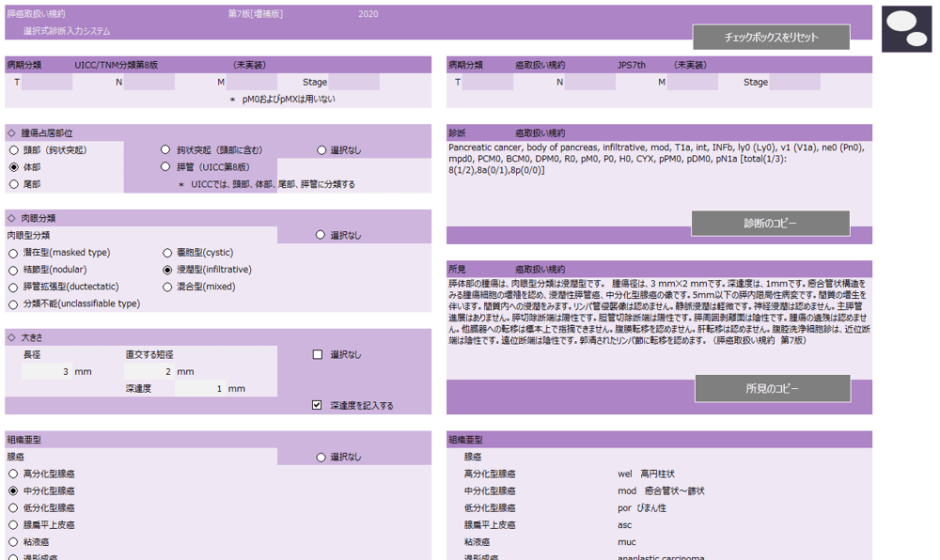This screenshot has width=940, height=560.
Task: Click the 所見のコピー button
Action: pos(773,388)
